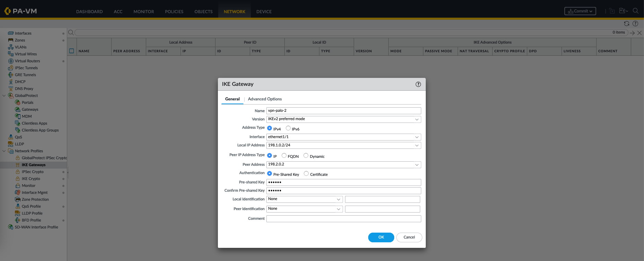644x261 pixels.
Task: Open the POLICIES top menu tab
Action: (x=174, y=11)
